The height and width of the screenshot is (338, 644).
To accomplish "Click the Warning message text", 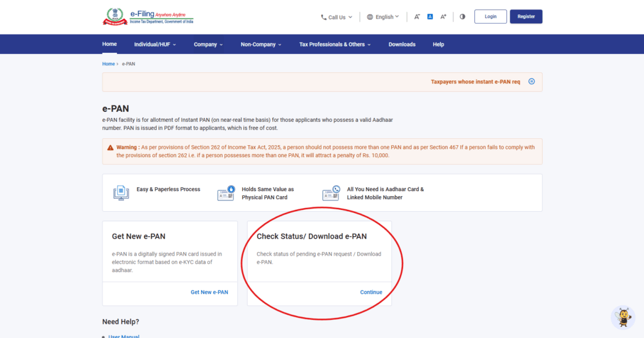I will coord(325,151).
